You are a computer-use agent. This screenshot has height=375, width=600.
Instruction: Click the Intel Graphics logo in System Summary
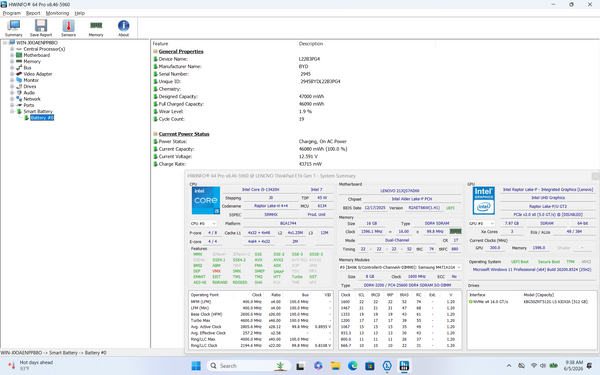[x=484, y=201]
